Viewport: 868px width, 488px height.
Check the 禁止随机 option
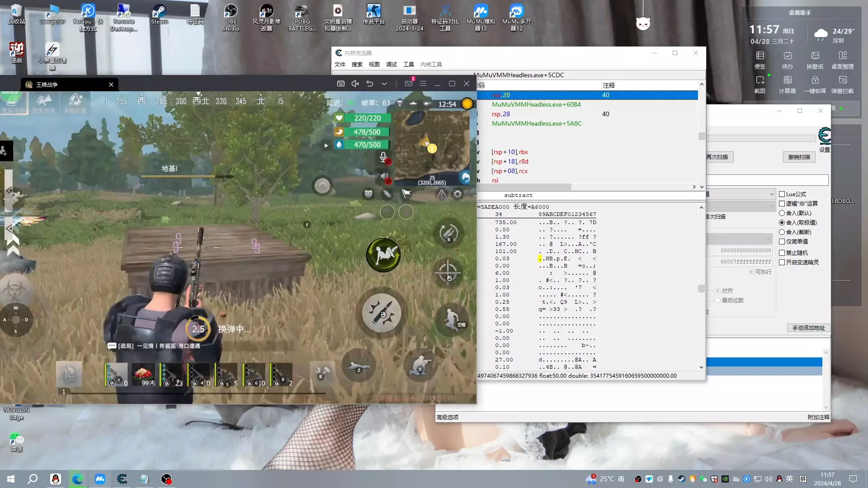(782, 253)
